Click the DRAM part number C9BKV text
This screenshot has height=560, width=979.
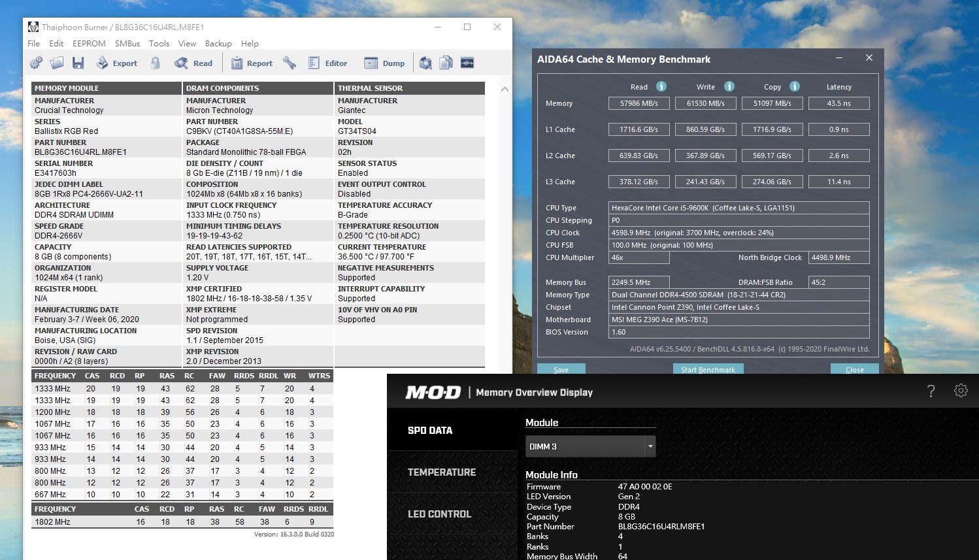coord(239,131)
